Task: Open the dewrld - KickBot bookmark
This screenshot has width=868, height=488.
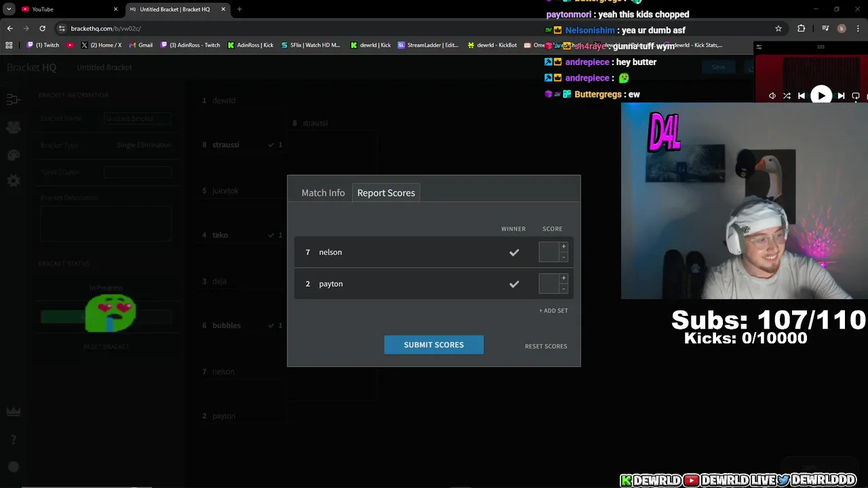Action: (x=492, y=45)
